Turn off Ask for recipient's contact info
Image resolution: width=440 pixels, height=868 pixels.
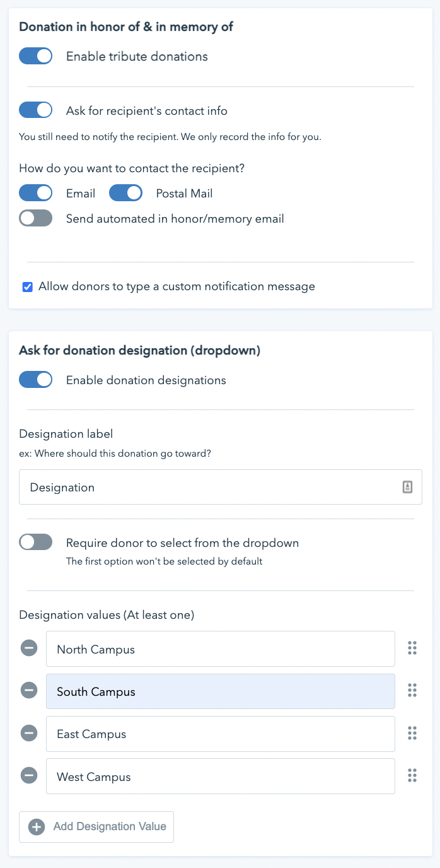[35, 110]
